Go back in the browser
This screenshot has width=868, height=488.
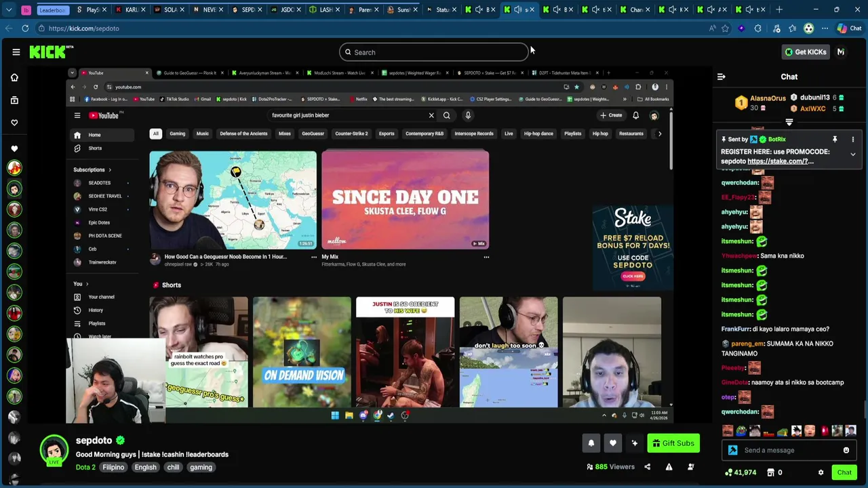point(8,28)
